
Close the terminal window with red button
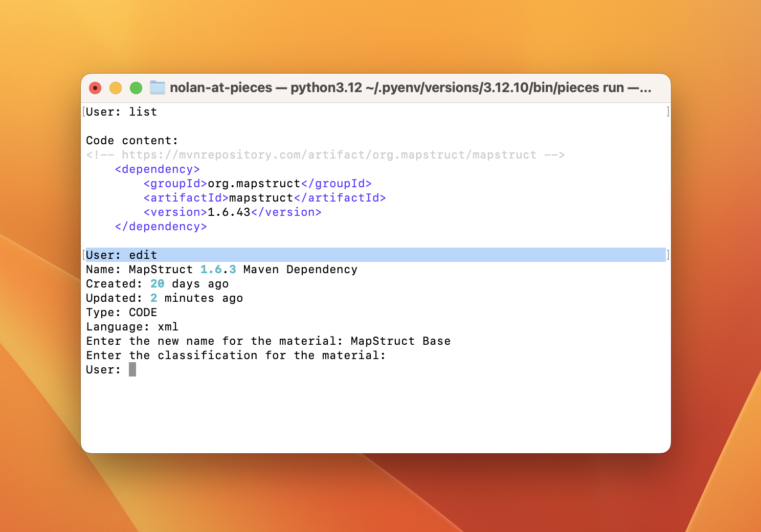pyautogui.click(x=95, y=88)
